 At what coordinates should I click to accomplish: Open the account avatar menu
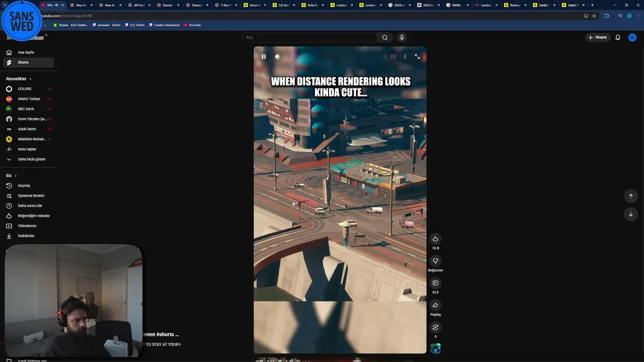632,37
